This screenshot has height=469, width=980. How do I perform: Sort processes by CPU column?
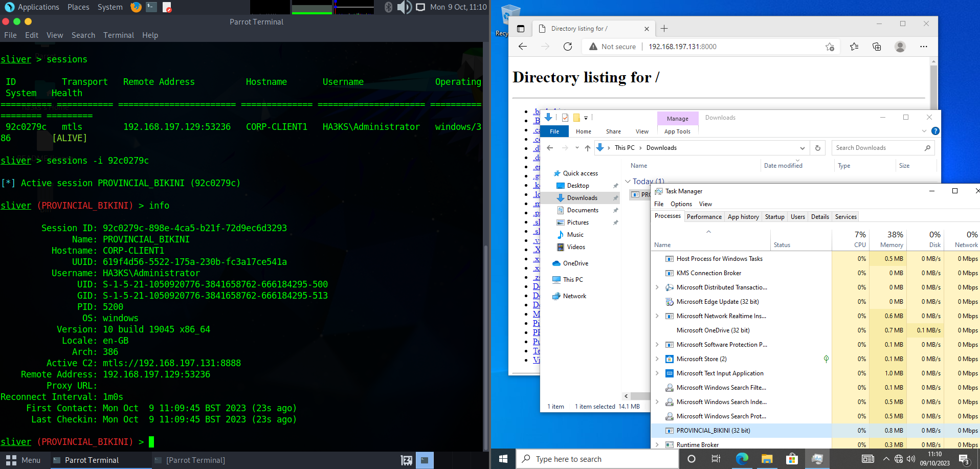point(850,239)
